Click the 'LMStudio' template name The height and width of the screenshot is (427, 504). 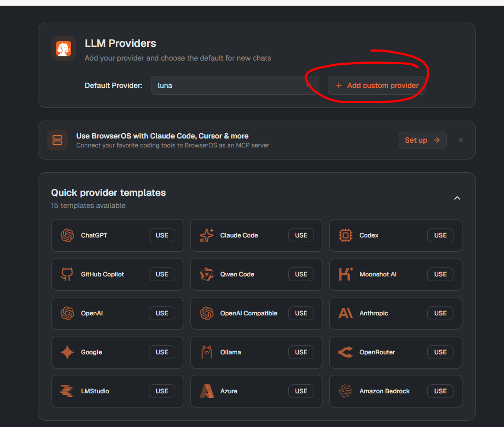[95, 391]
